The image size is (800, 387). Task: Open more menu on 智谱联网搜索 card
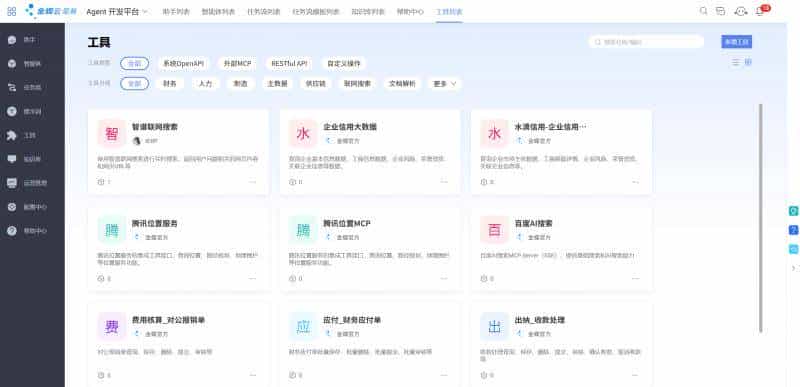click(253, 182)
